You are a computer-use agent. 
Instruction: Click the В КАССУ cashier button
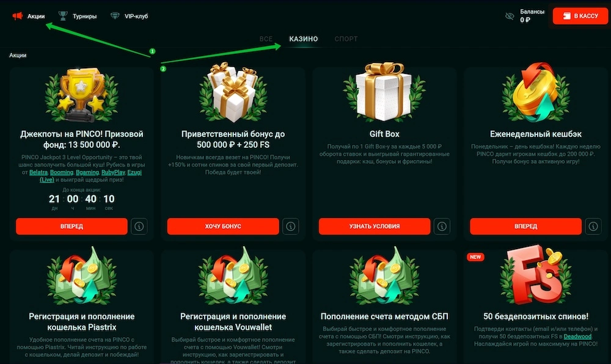(580, 16)
